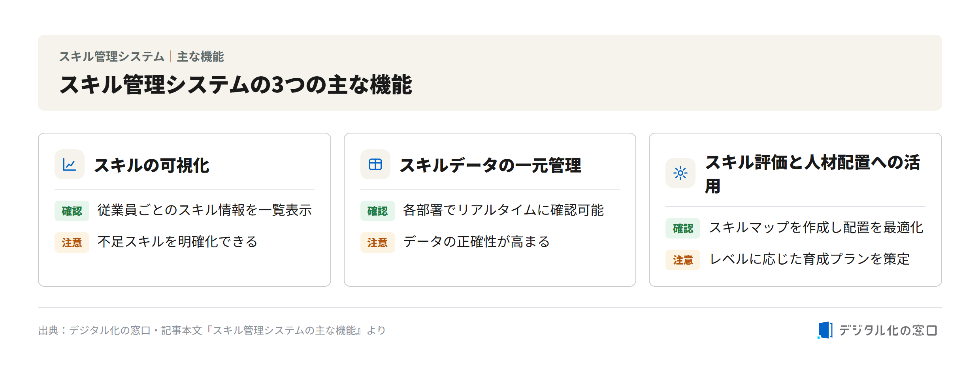Click the スキル管理システム breadcrumb text

pos(112,56)
